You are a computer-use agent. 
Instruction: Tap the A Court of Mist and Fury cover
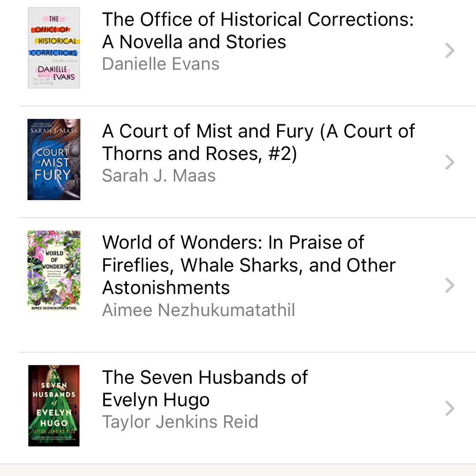pos(54,159)
